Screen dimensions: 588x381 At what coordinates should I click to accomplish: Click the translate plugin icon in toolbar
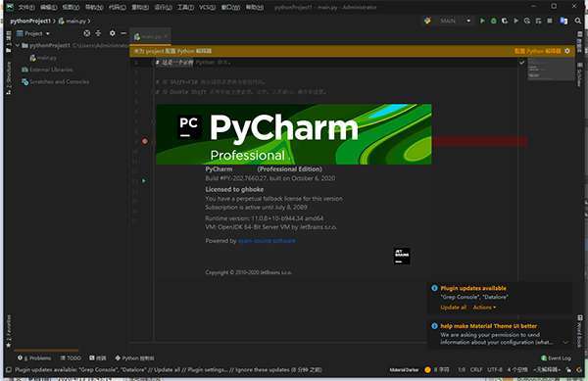pyautogui.click(x=563, y=21)
